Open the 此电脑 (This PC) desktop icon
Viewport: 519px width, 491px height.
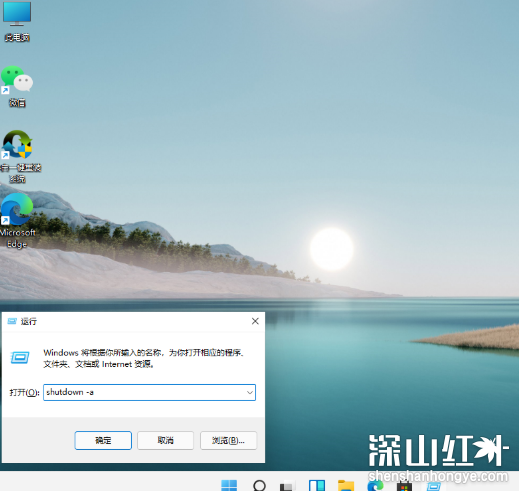(x=17, y=20)
